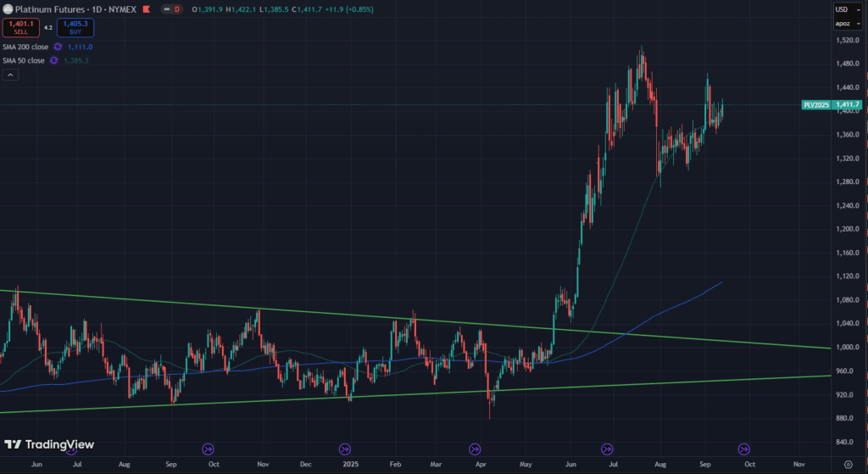Viewport: 868px width, 474px height.
Task: Click contract rollover marker near Apr 2025
Action: click(475, 449)
